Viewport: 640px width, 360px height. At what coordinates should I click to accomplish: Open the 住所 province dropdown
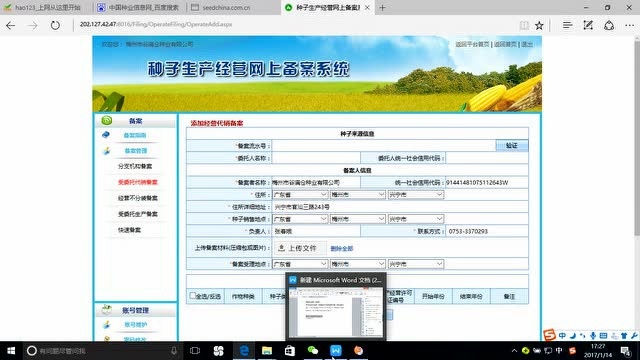click(300, 195)
